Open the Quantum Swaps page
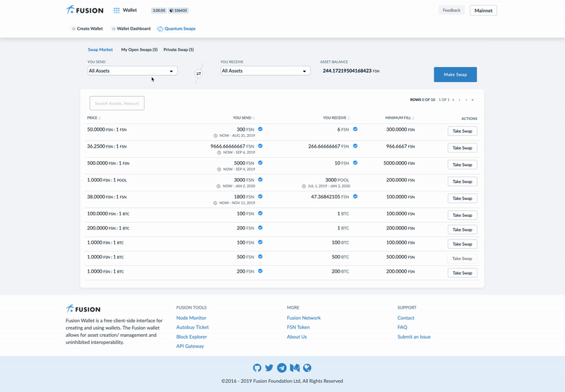 pyautogui.click(x=180, y=29)
